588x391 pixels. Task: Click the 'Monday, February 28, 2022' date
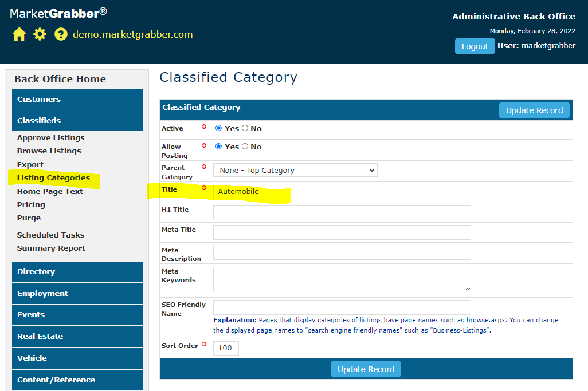point(532,31)
